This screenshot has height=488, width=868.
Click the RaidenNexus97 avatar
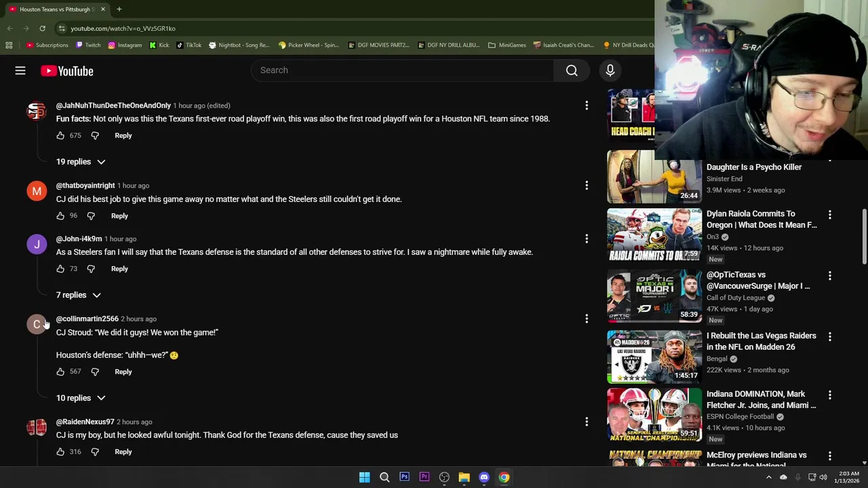[x=37, y=427]
